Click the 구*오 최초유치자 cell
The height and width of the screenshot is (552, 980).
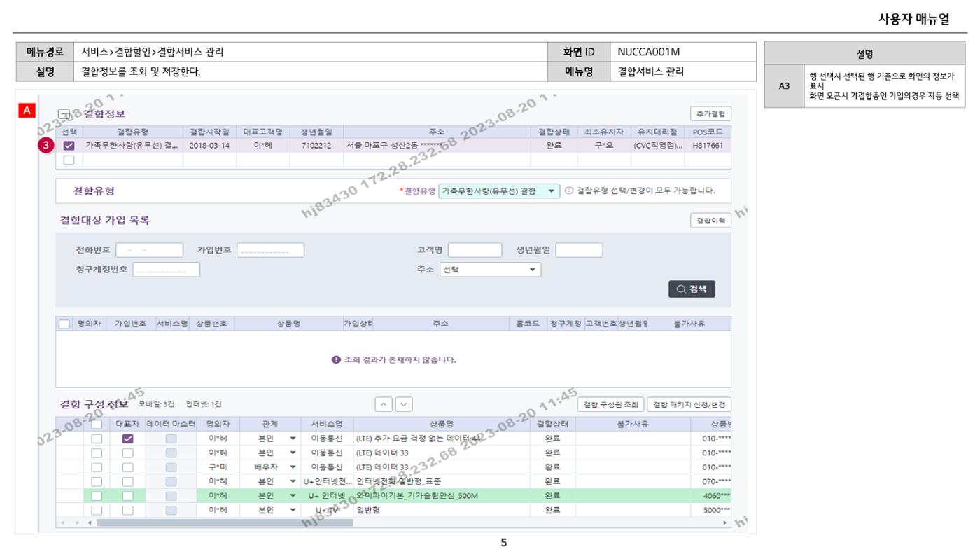603,146
